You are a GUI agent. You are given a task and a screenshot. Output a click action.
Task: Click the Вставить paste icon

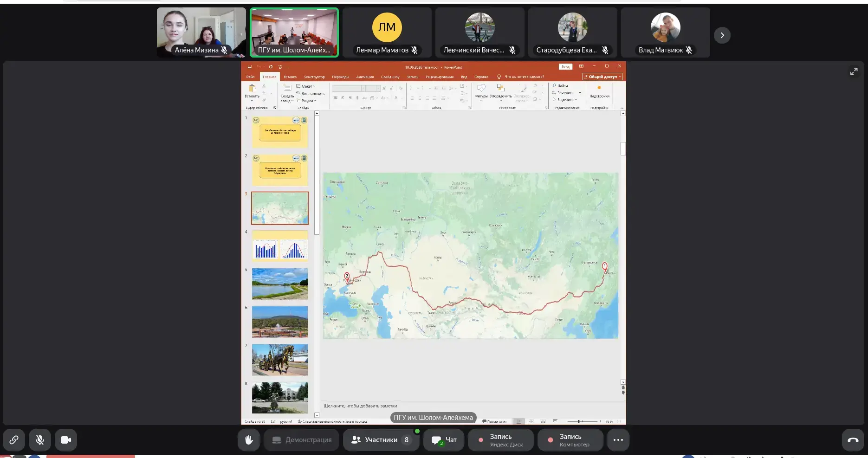(252, 88)
